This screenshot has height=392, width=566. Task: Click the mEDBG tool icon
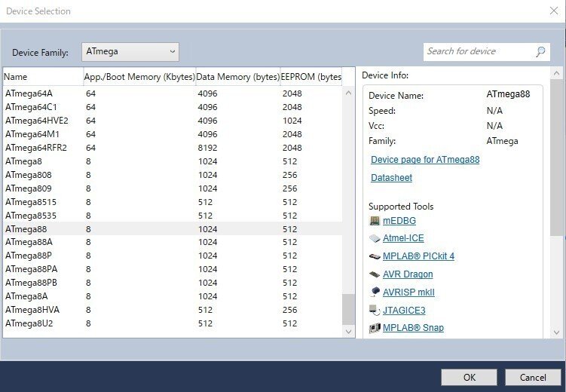point(375,221)
